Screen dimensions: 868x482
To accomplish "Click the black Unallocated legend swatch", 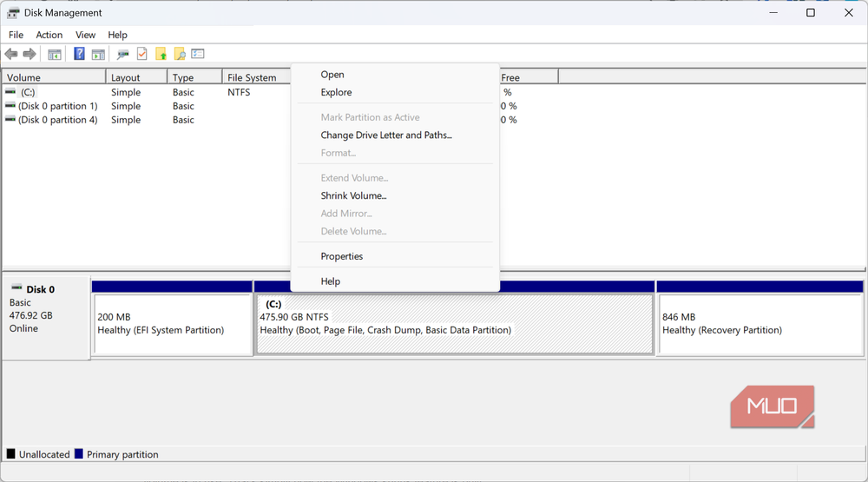I will pos(10,453).
